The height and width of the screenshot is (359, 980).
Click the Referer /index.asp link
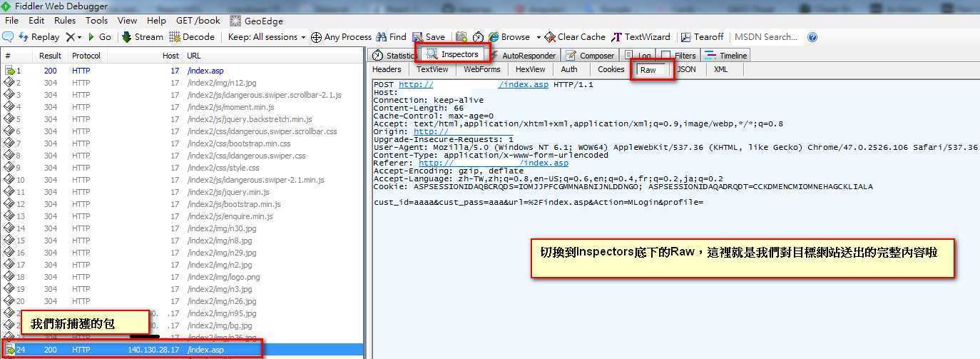(x=494, y=163)
